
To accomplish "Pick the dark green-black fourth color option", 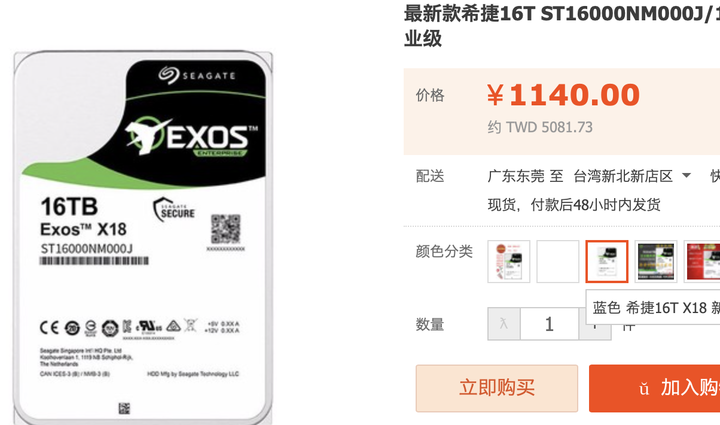I will [656, 261].
